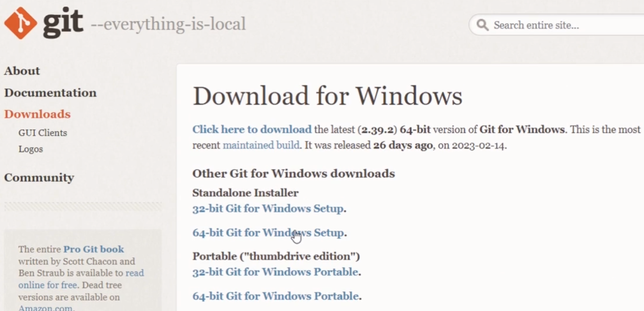Click the orange git diamond logo icon
644x311 pixels.
[x=20, y=23]
